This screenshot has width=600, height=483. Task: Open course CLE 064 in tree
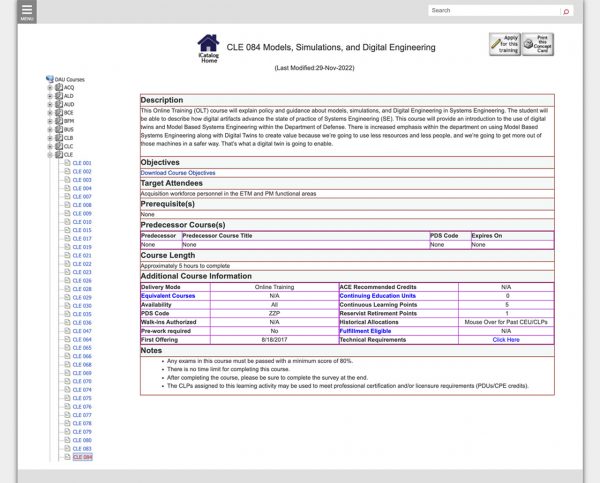pos(82,339)
